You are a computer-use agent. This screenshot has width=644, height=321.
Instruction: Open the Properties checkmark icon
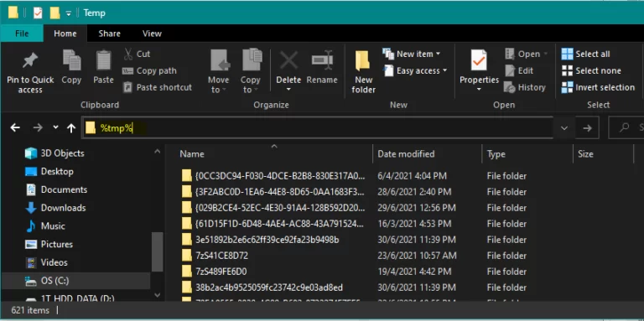(x=479, y=60)
